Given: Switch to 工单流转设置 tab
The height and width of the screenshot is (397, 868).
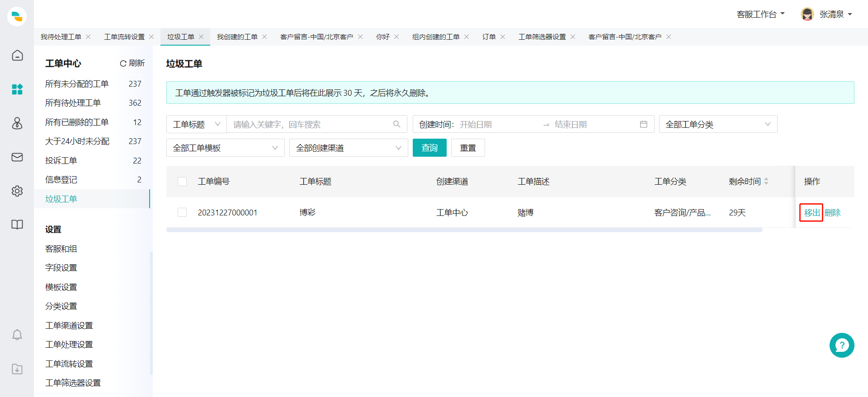Looking at the screenshot, I should click(x=124, y=37).
